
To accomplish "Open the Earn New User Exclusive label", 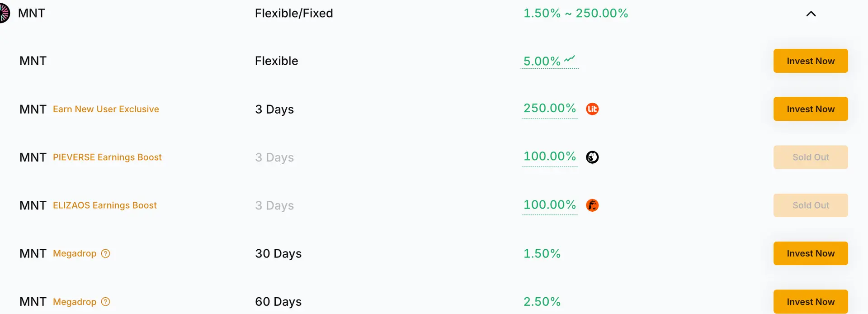I will 106,109.
